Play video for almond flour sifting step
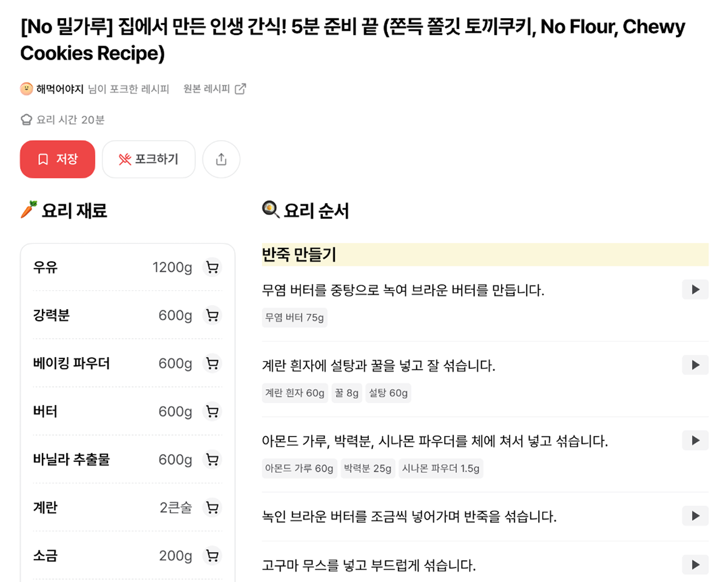The image size is (728, 582). pyautogui.click(x=695, y=440)
